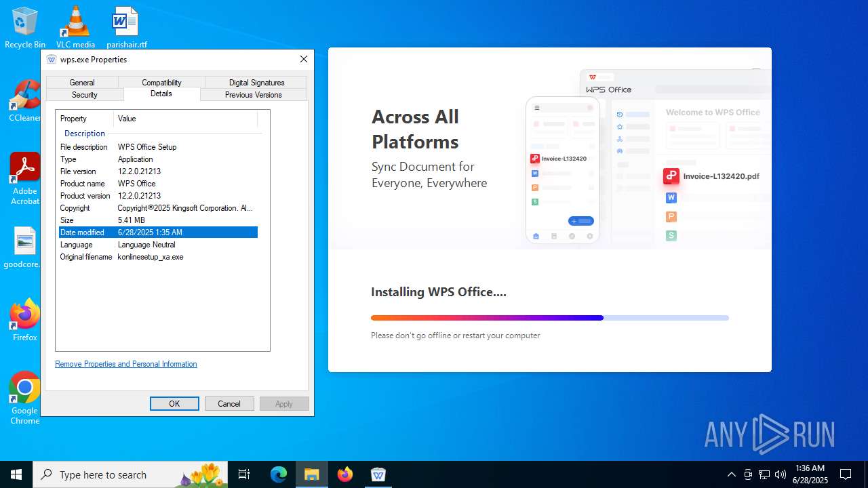Image resolution: width=868 pixels, height=488 pixels.
Task: Open Firefox from taskbar
Action: (345, 474)
